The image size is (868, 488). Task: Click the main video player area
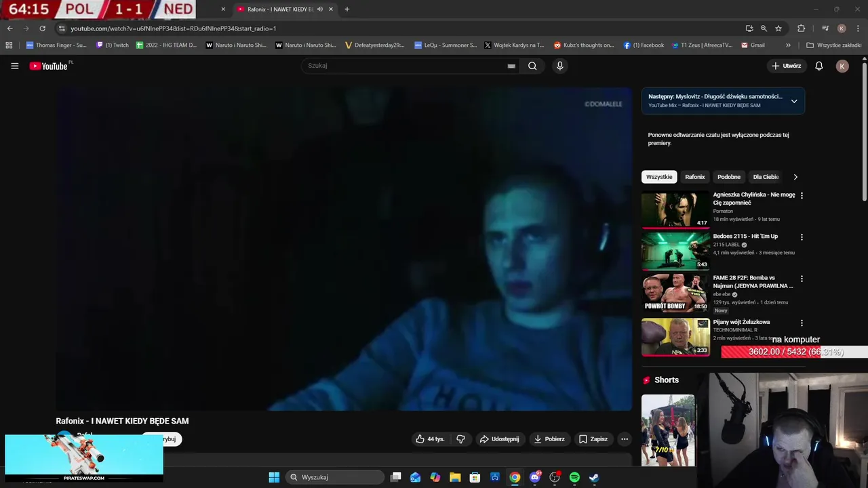[344, 248]
